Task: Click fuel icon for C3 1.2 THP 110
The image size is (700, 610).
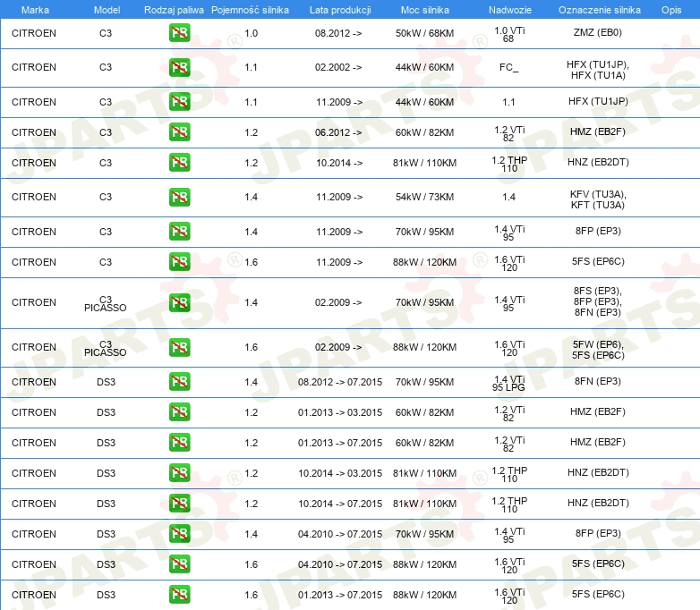Action: pos(179,163)
